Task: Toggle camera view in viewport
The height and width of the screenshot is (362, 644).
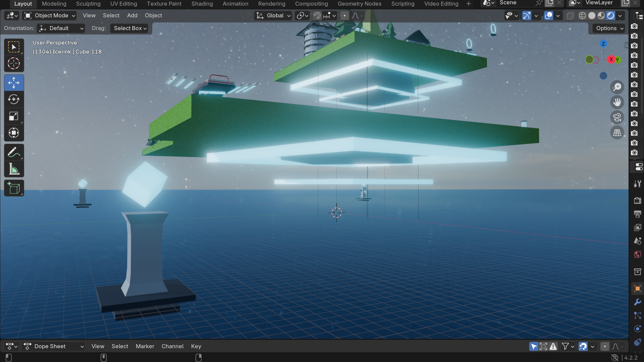Action: (x=617, y=117)
